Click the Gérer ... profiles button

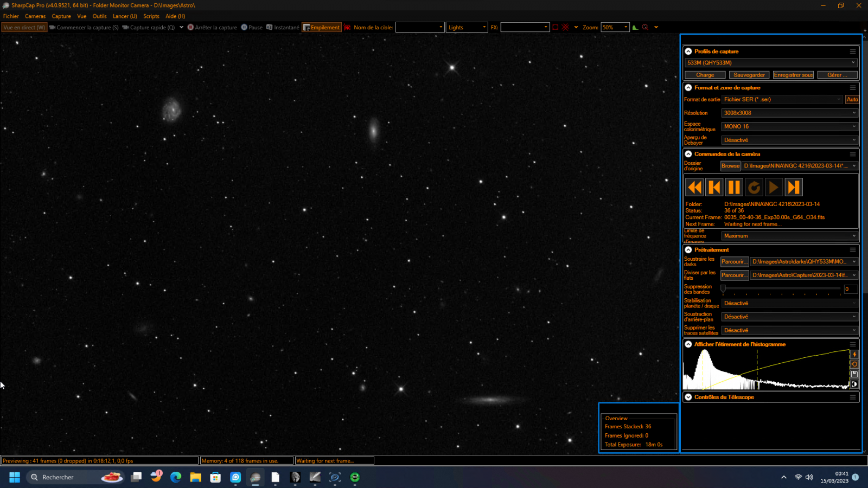[837, 75]
